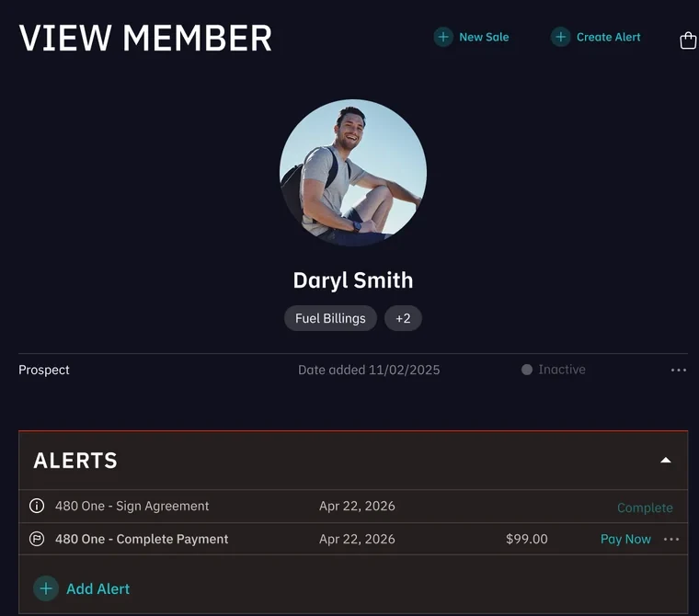The height and width of the screenshot is (616, 699).
Task: Open more options for the Prospect status row
Action: (679, 370)
